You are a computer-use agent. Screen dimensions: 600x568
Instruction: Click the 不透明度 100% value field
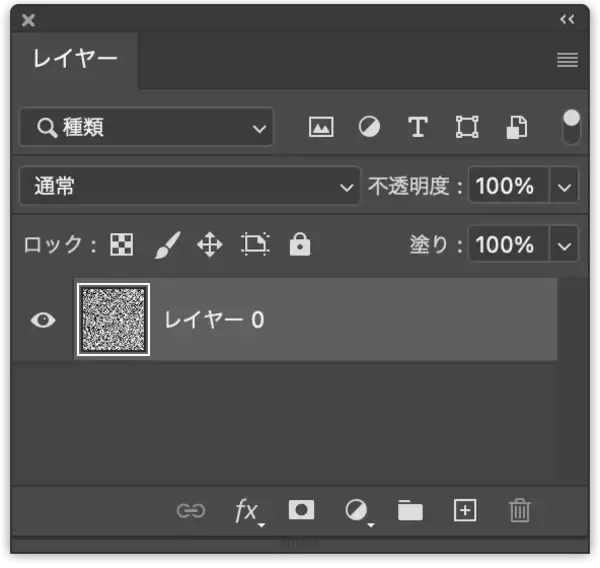(x=509, y=186)
